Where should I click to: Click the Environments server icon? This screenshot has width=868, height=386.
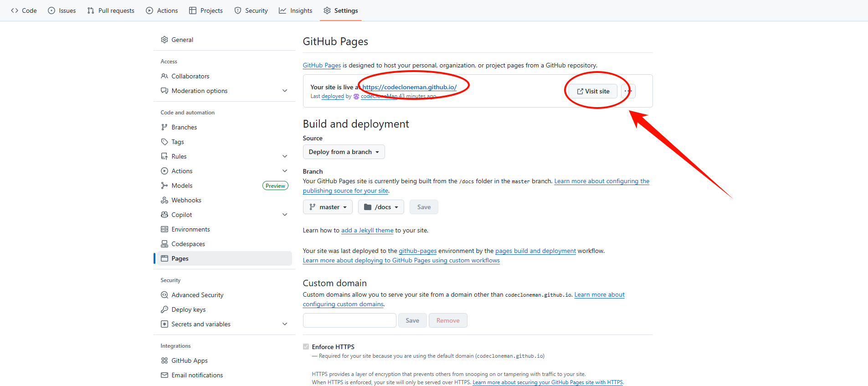coord(164,229)
